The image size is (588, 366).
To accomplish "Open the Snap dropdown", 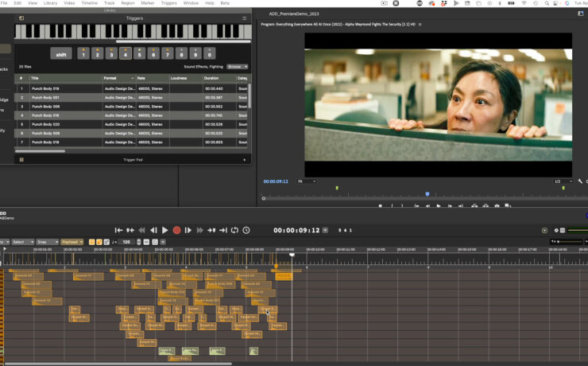I will pos(47,242).
